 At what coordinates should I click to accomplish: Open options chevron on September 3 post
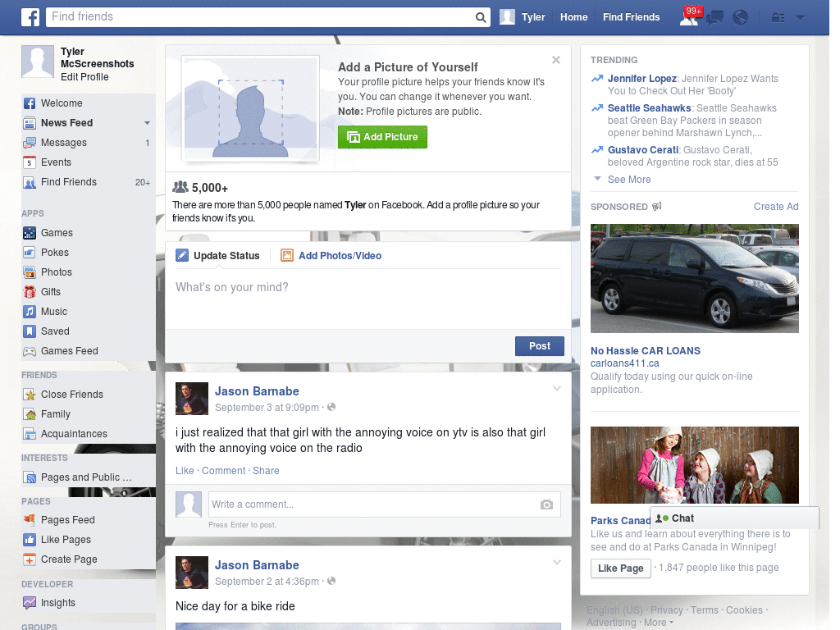tap(557, 388)
